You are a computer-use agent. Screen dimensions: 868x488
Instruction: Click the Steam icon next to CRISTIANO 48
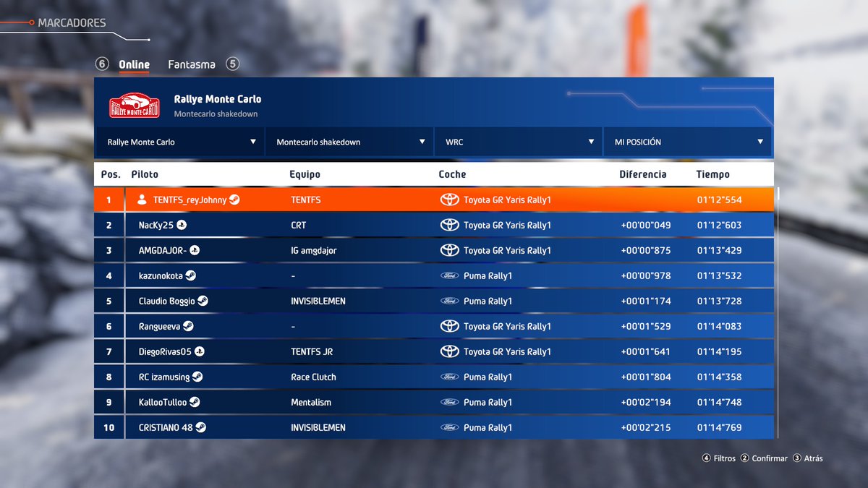tap(201, 427)
